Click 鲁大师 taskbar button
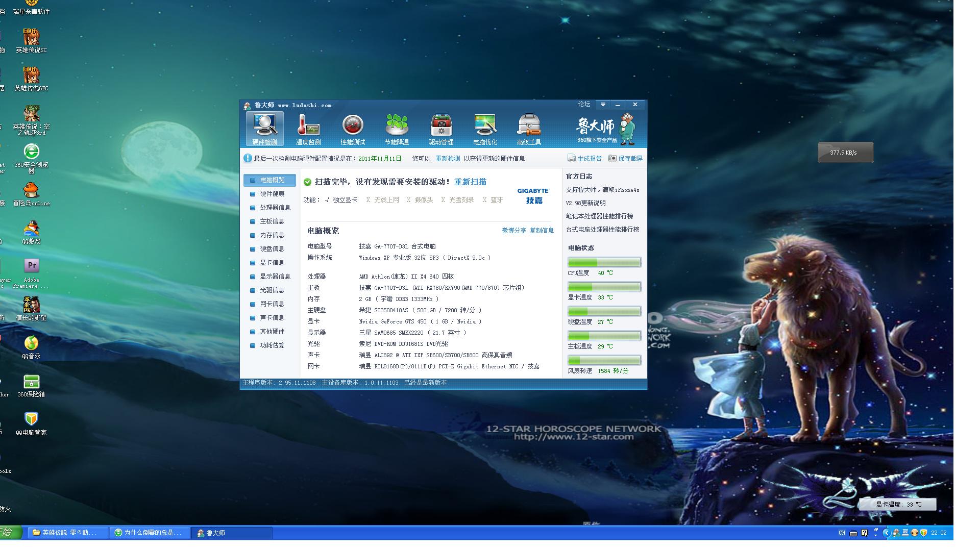This screenshot has height=551, width=980. 232,533
